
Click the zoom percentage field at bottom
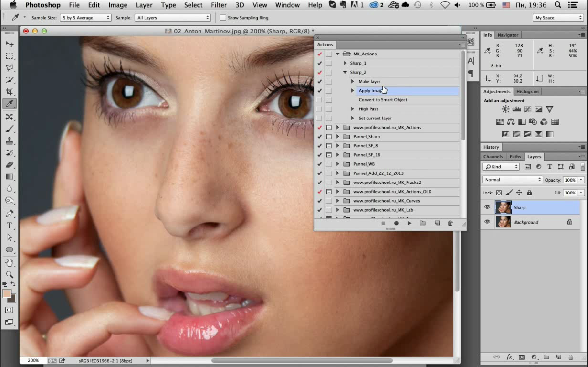pyautogui.click(x=33, y=361)
